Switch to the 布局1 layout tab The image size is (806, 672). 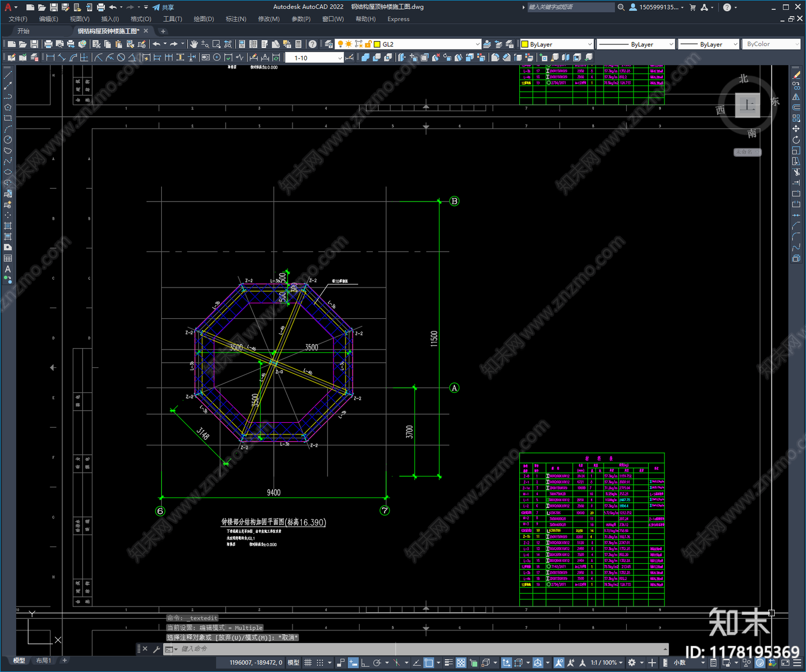(x=44, y=660)
